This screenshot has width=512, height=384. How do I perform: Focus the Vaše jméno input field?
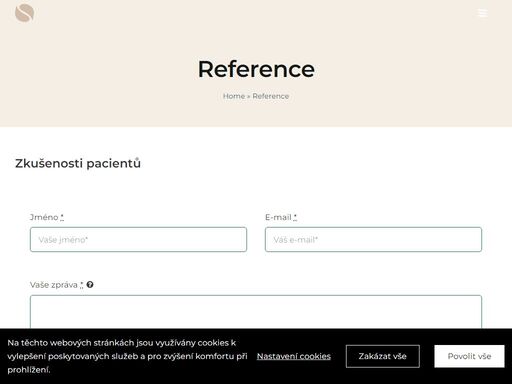pyautogui.click(x=138, y=239)
